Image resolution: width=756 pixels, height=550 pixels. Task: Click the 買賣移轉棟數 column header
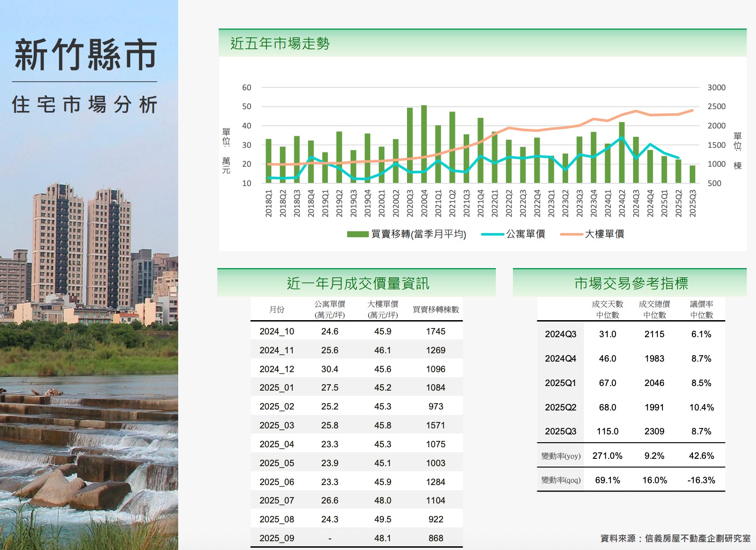click(436, 310)
